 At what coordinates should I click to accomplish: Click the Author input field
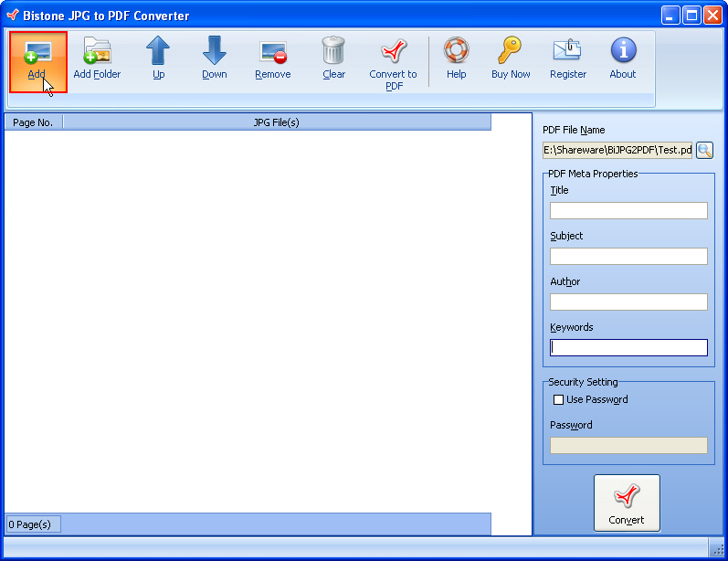click(628, 302)
